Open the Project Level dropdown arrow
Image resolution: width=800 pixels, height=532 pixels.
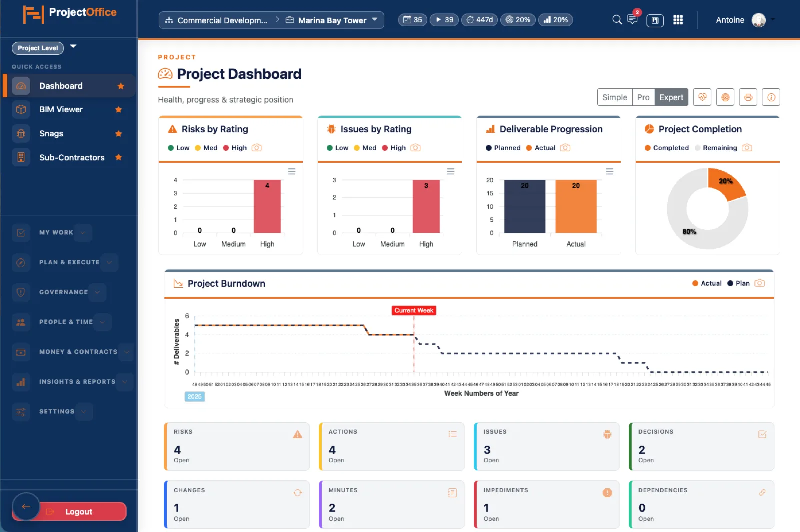73,46
